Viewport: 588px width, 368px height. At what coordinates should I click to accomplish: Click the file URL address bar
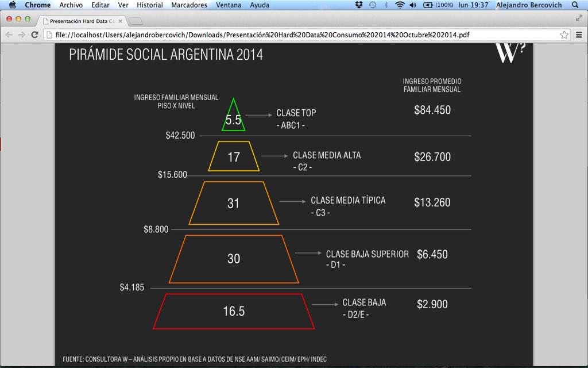click(307, 35)
